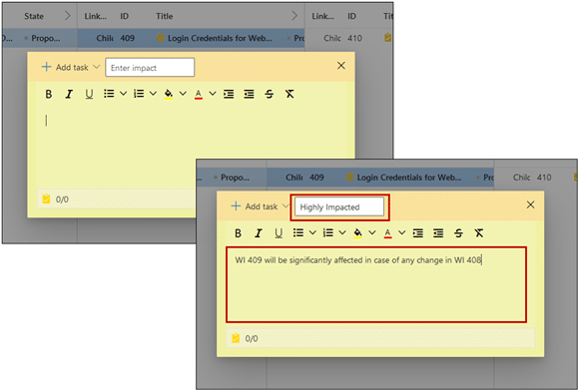This screenshot has height=392, width=580.
Task: Clear formatting in lower note editor
Action: pyautogui.click(x=479, y=233)
